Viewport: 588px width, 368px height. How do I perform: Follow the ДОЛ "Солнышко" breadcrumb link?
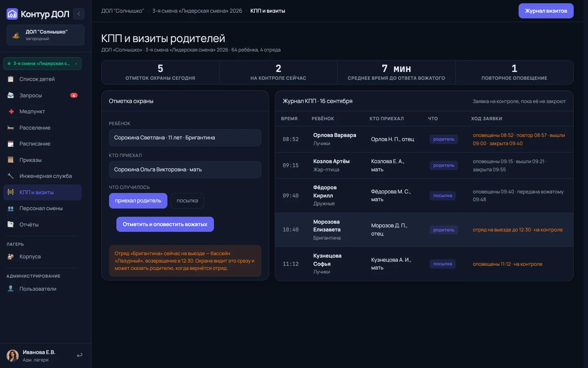click(x=122, y=11)
